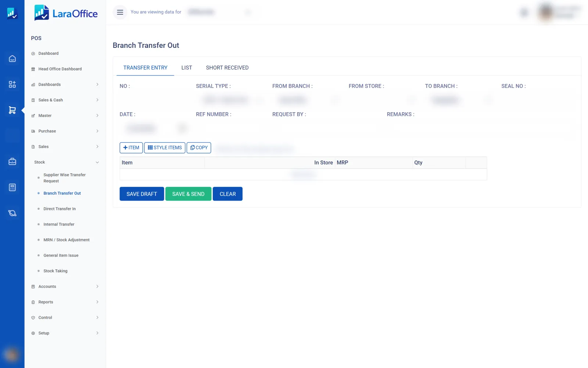588x368 pixels.
Task: Click the CLEAR button
Action: [x=228, y=194]
